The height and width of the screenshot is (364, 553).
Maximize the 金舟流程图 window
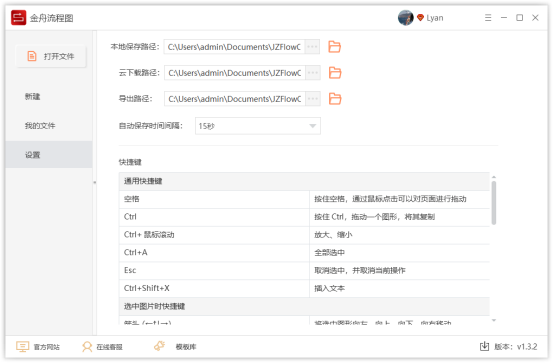pos(519,18)
